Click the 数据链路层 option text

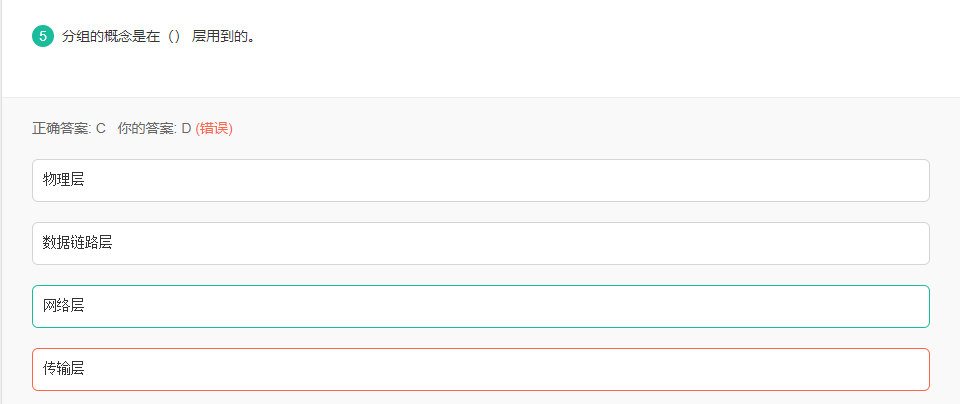(x=77, y=243)
